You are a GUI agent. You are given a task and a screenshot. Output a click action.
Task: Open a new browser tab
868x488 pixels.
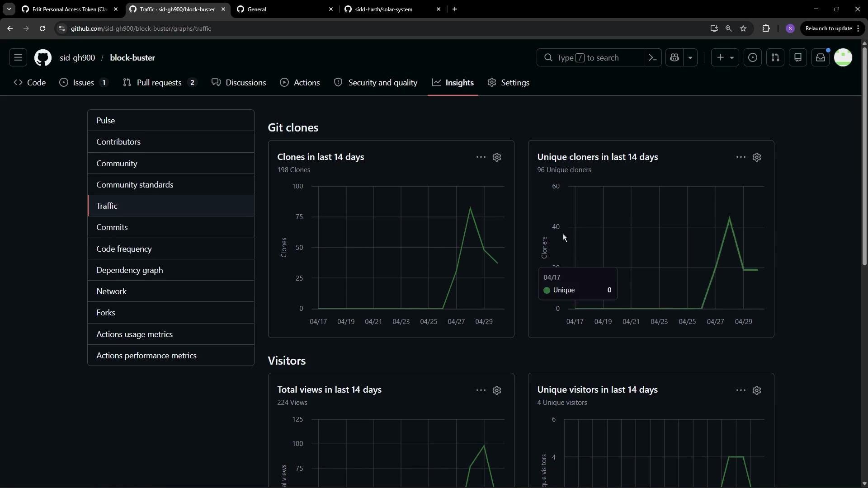click(455, 9)
